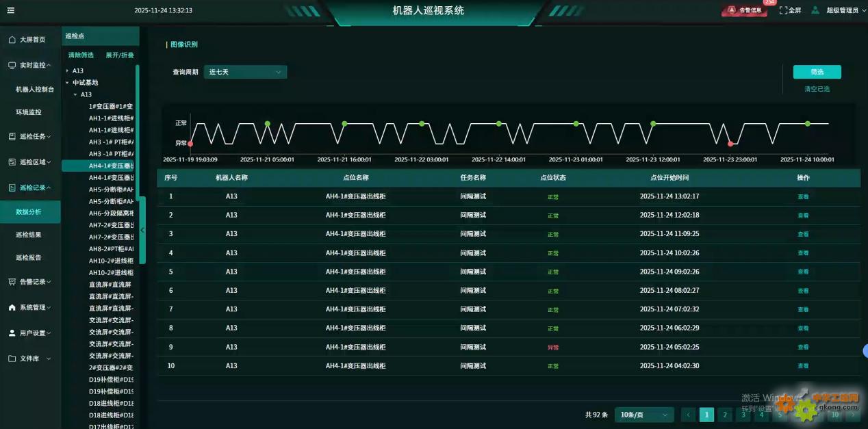Click the 筛选 button
The width and height of the screenshot is (868, 429).
pos(817,72)
